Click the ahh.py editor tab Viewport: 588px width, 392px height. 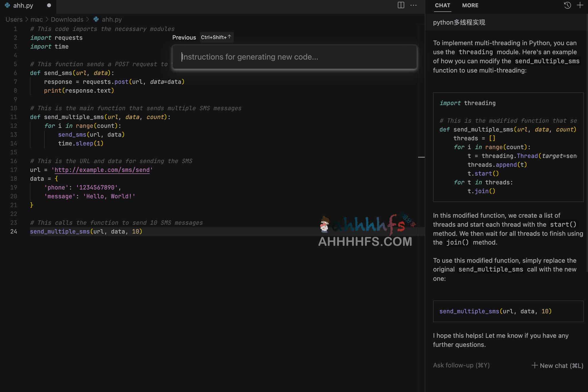click(x=23, y=5)
